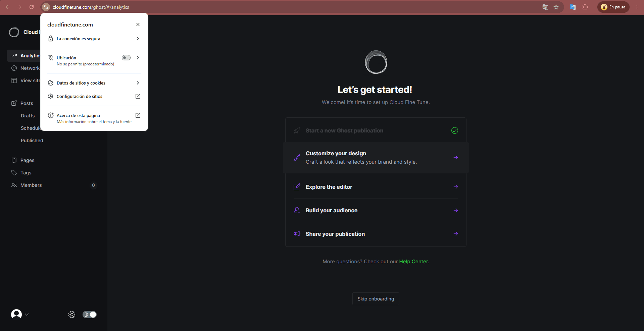Screen dimensions: 644x331
Task: Click the Skip onboarding button
Action: click(376, 299)
